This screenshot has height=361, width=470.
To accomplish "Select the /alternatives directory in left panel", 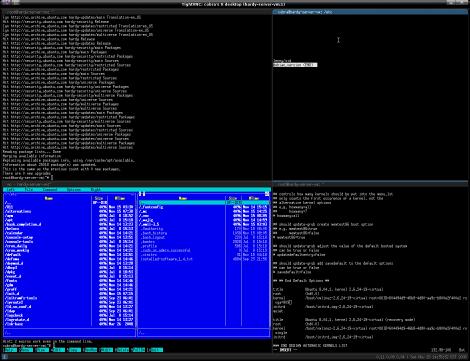I will point(18,211).
